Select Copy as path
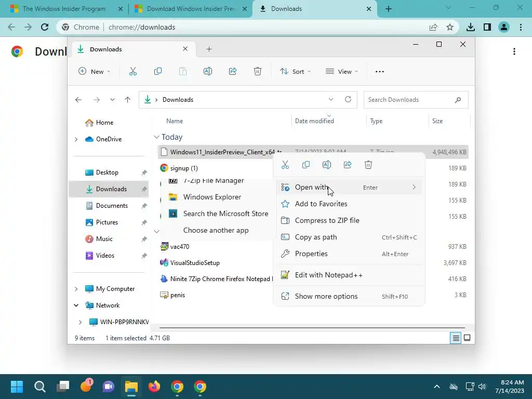 tap(349, 237)
